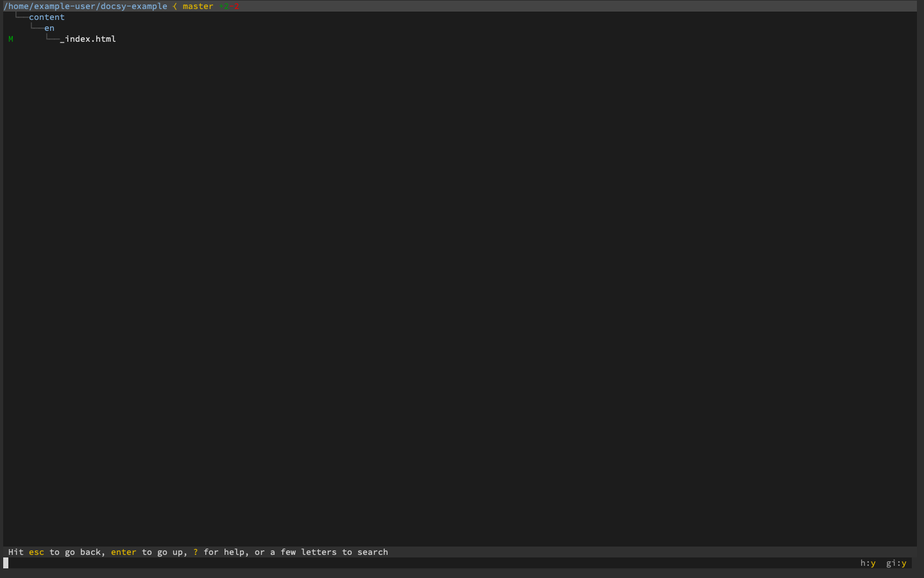Screen dimensions: 924x578
Task: Collapse the en directory branch
Action: [x=49, y=28]
